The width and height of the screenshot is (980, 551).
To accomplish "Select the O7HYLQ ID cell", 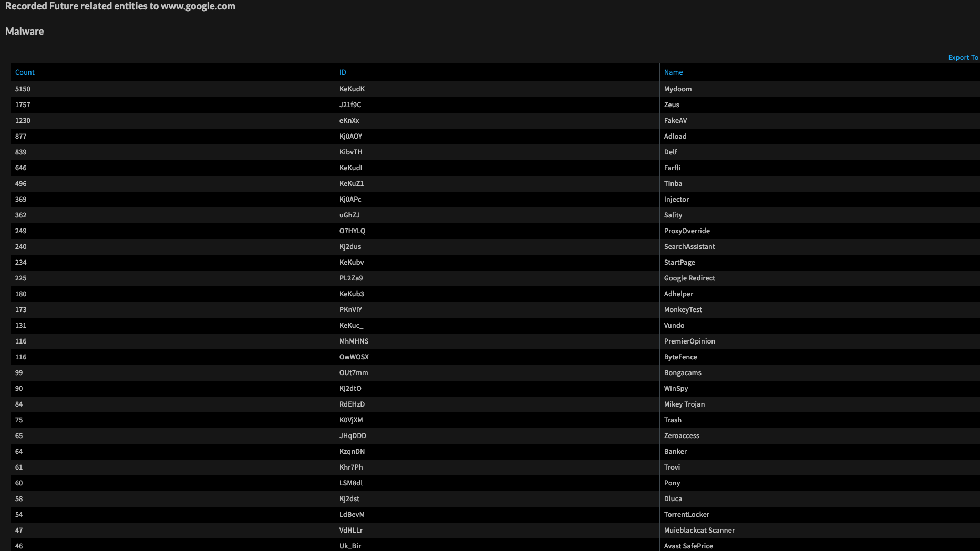I will click(352, 231).
